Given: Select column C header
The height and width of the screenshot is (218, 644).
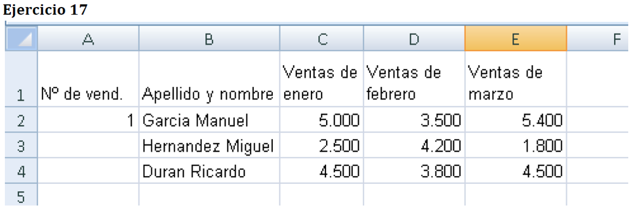Looking at the screenshot, I should (322, 39).
